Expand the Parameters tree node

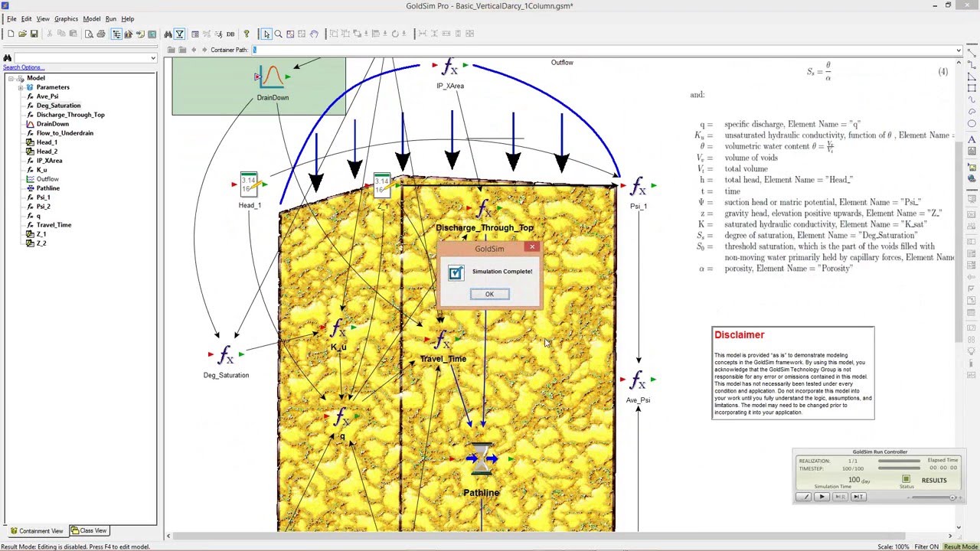coord(21,87)
